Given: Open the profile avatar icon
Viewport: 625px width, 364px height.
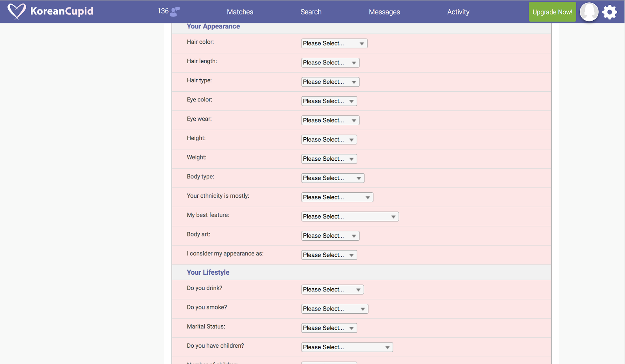Looking at the screenshot, I should click(x=589, y=12).
